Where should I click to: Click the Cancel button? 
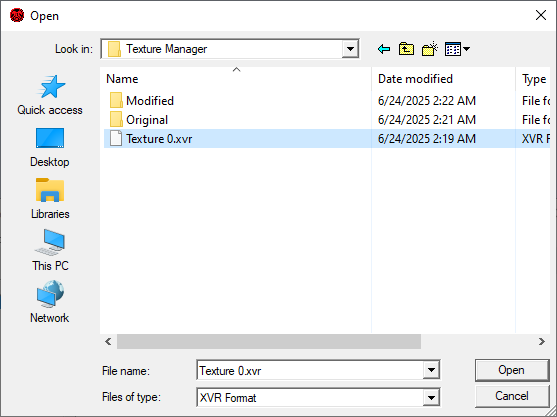click(x=512, y=396)
